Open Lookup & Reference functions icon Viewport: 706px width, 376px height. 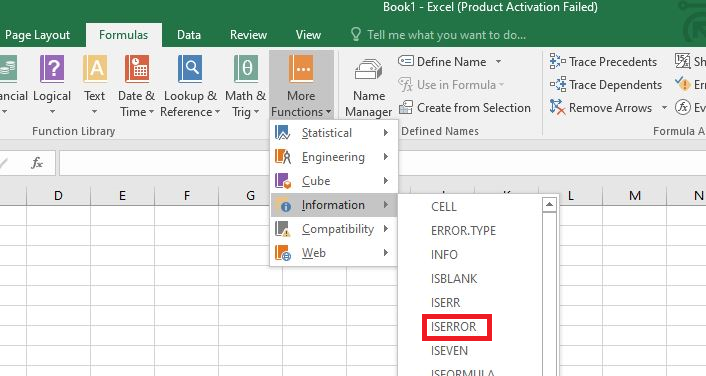coord(190,69)
